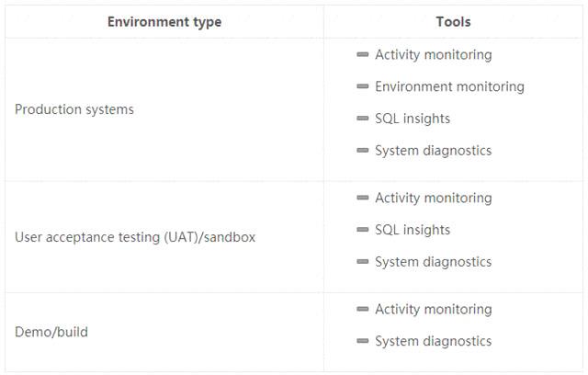Click System diagnostics text in Production systems row
Viewport: 588px width, 375px height.
pyautogui.click(x=433, y=151)
